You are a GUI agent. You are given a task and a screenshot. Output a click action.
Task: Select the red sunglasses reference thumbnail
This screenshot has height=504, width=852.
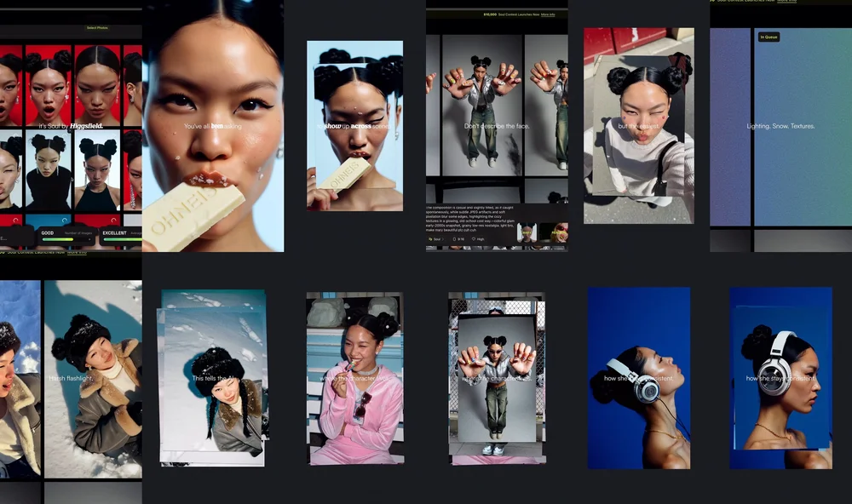(554, 232)
